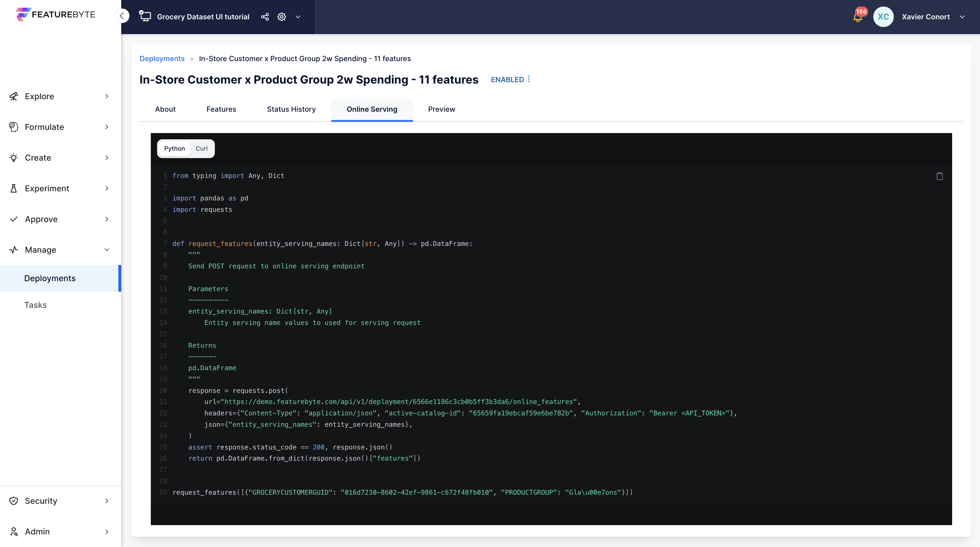The width and height of the screenshot is (980, 547).
Task: Click the page heading In-Store Customer x Product Group
Action: [x=308, y=79]
